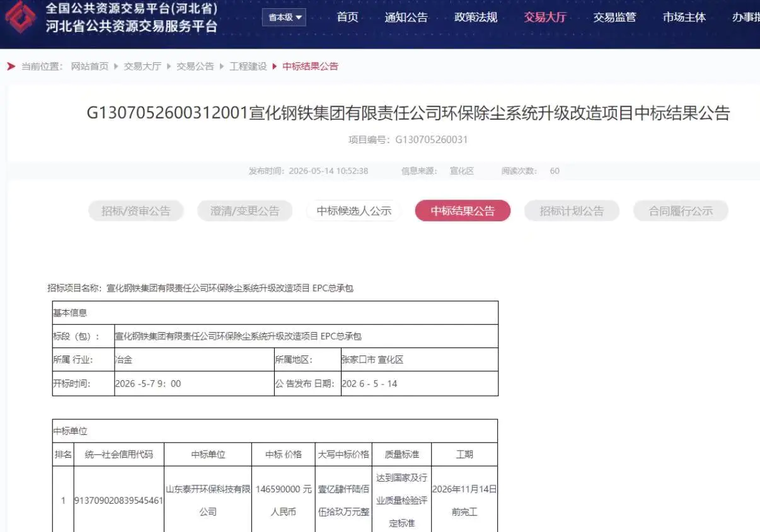
Task: Click the announcement title heading text
Action: (408, 113)
